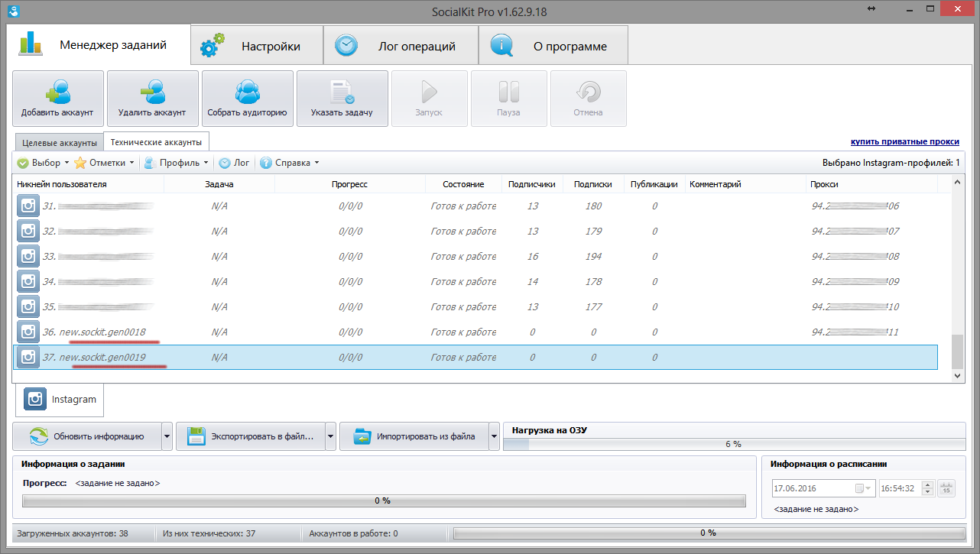980x554 pixels.
Task: Click the calendar icon beside the time field
Action: tap(946, 488)
